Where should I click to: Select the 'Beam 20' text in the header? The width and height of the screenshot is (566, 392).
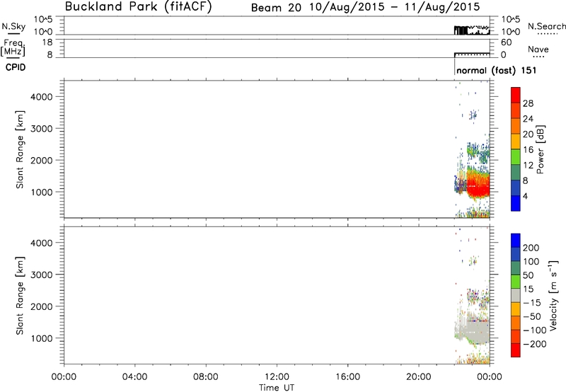tap(276, 8)
